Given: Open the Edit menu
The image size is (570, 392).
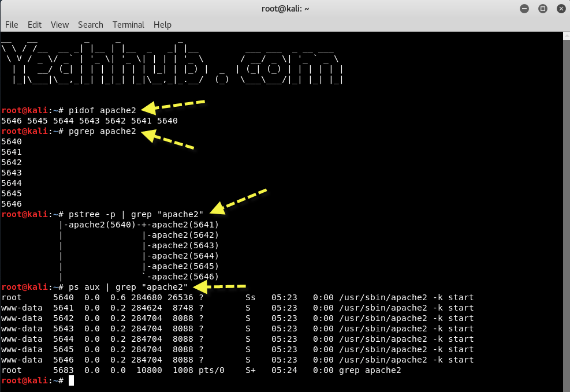Looking at the screenshot, I should pyautogui.click(x=35, y=25).
